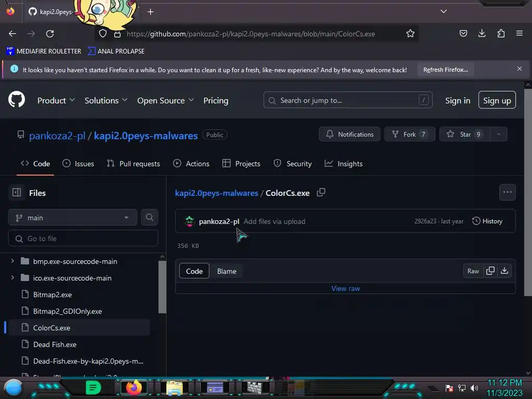Open the Firefox downloads panel
Viewport: 532px width, 399px height.
pyautogui.click(x=482, y=33)
